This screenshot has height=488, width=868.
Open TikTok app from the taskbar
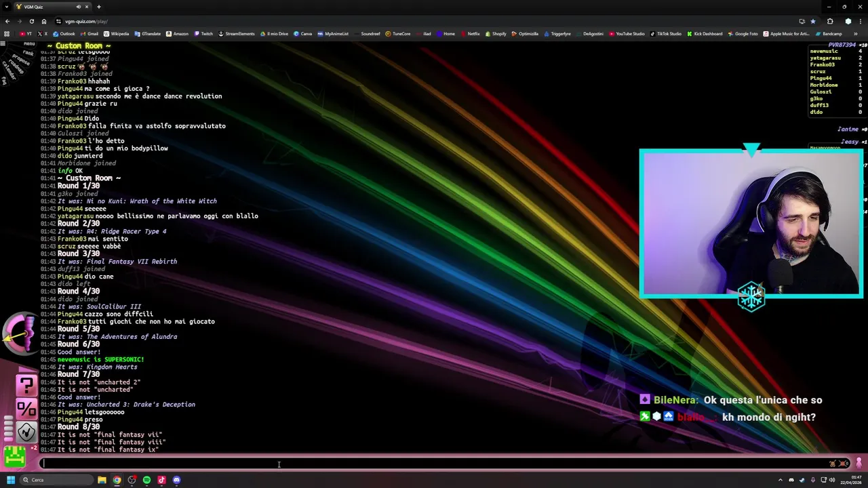pos(161,480)
